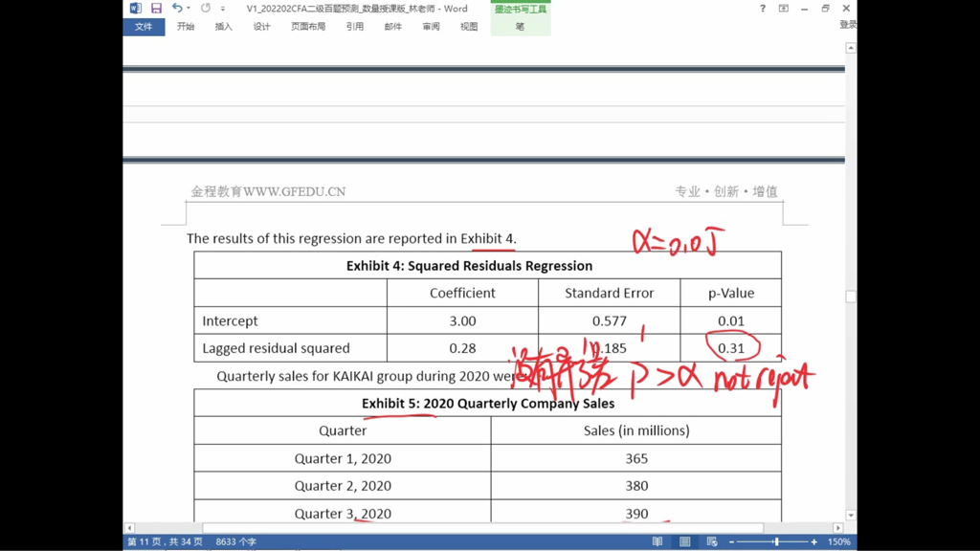
Task: Click the Word application icon in title bar
Action: 136,8
